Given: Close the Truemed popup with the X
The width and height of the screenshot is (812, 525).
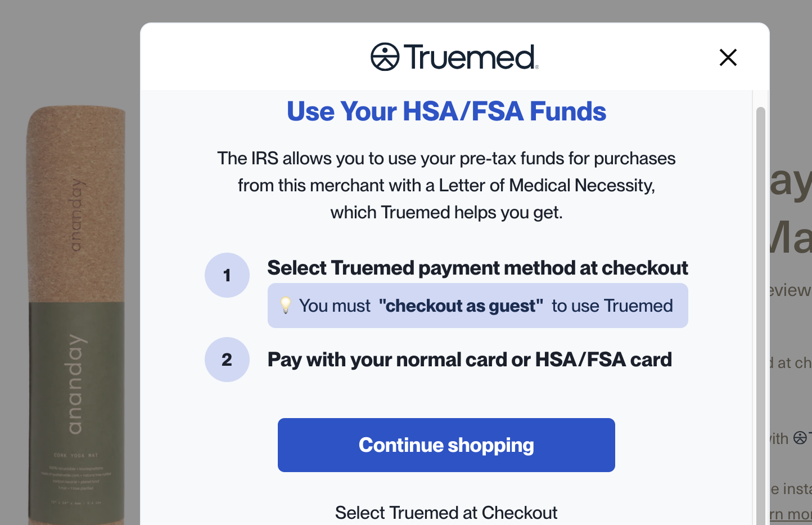Looking at the screenshot, I should (x=728, y=57).
